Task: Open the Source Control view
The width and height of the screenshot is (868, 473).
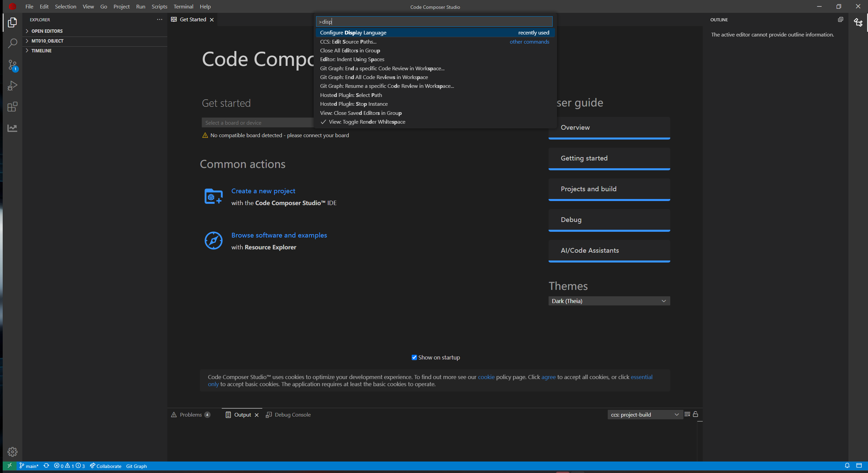Action: tap(13, 65)
